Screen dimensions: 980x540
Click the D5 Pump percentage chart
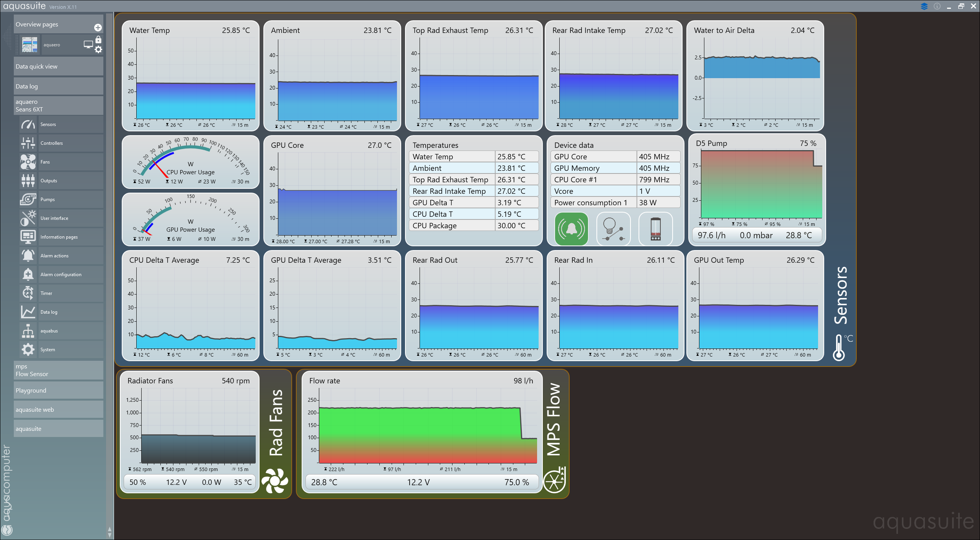761,184
